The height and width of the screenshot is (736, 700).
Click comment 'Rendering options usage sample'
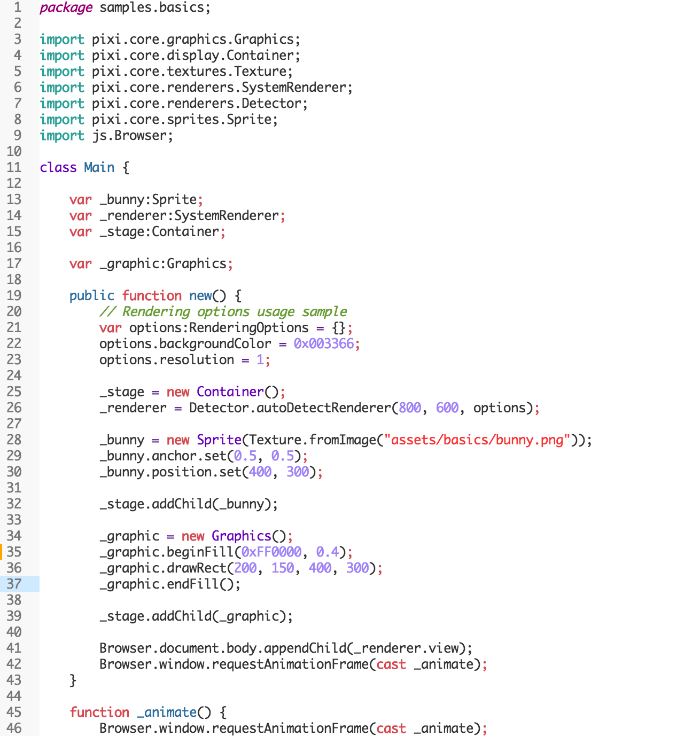click(x=235, y=312)
